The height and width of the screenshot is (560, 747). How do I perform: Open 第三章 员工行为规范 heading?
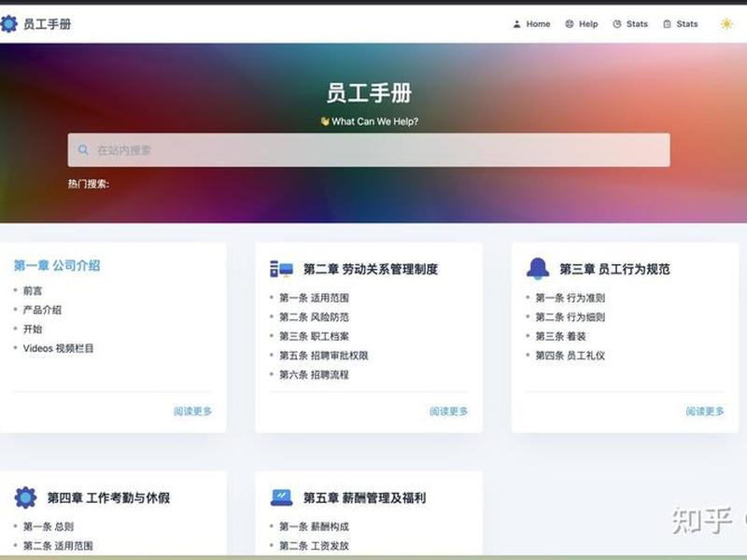(614, 269)
